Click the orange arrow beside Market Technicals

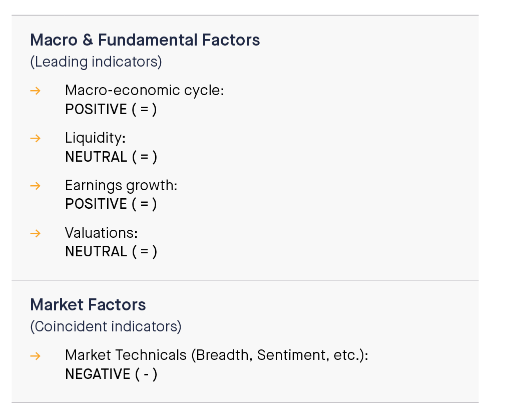click(x=36, y=356)
